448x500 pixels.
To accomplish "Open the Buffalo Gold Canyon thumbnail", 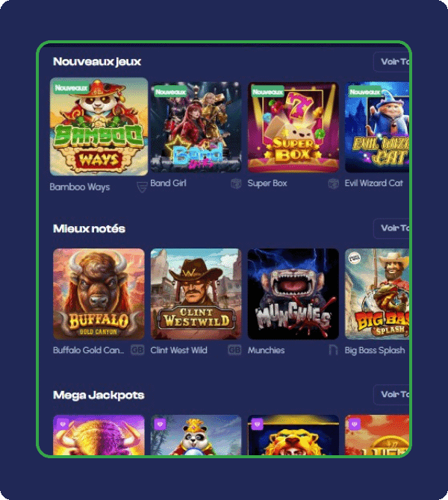I will (99, 294).
